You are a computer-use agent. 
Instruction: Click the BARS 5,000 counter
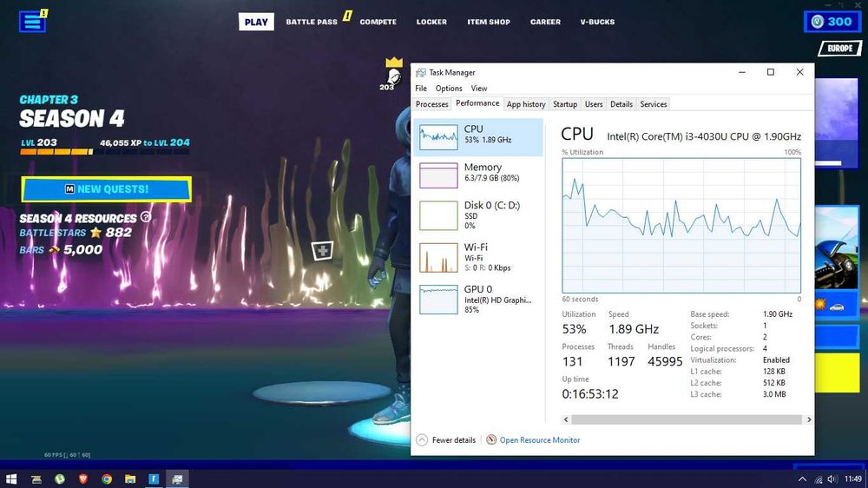(61, 250)
